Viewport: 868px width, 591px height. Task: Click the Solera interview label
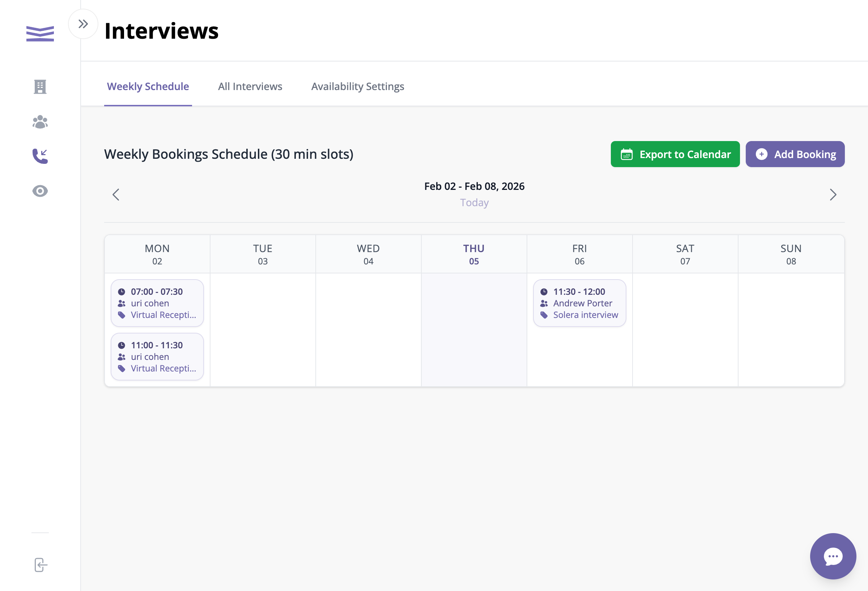click(585, 315)
